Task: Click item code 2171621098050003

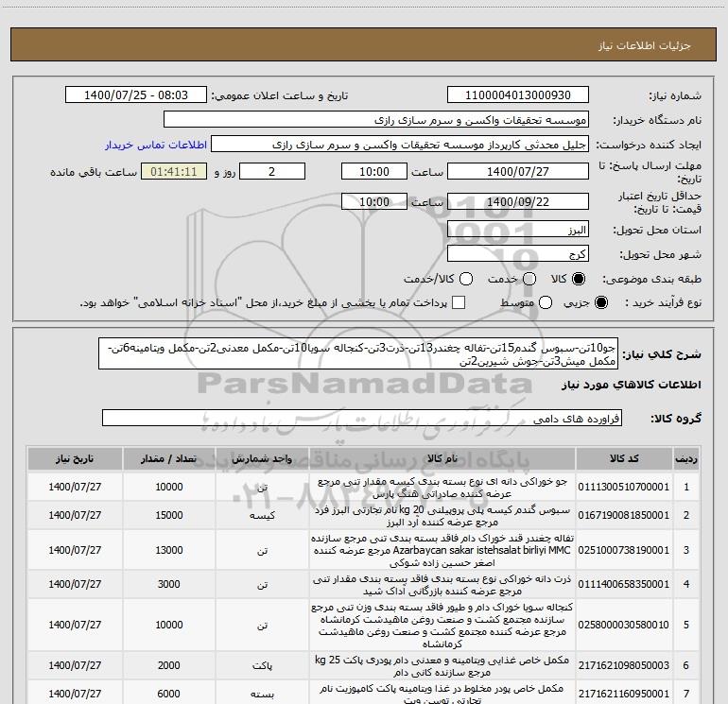Action: [x=624, y=665]
